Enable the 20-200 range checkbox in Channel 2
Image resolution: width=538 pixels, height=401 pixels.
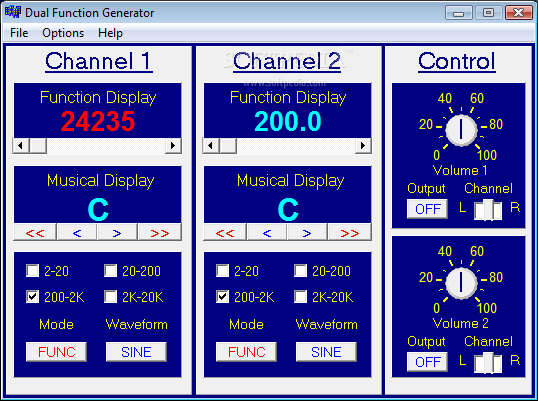point(301,271)
